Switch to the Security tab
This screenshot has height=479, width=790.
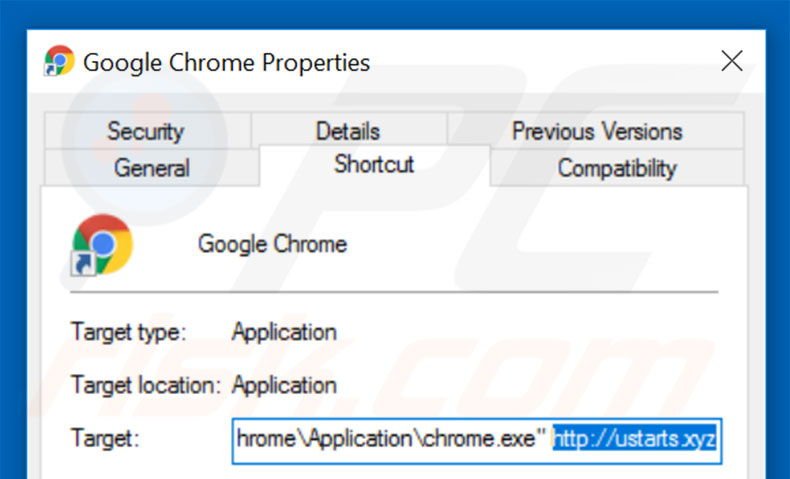(x=146, y=131)
